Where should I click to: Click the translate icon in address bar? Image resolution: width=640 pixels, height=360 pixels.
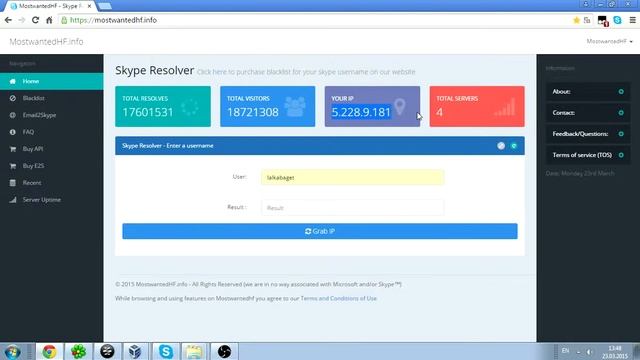[x=587, y=20]
